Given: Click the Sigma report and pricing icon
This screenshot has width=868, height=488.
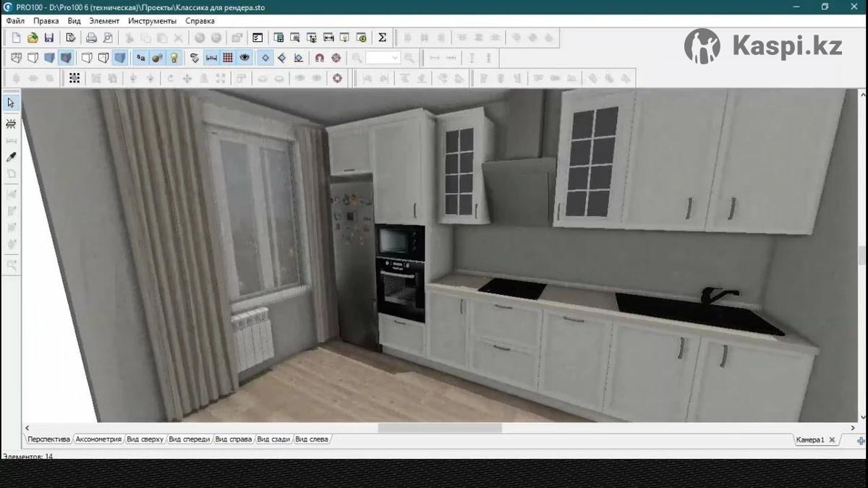Looking at the screenshot, I should click(383, 38).
